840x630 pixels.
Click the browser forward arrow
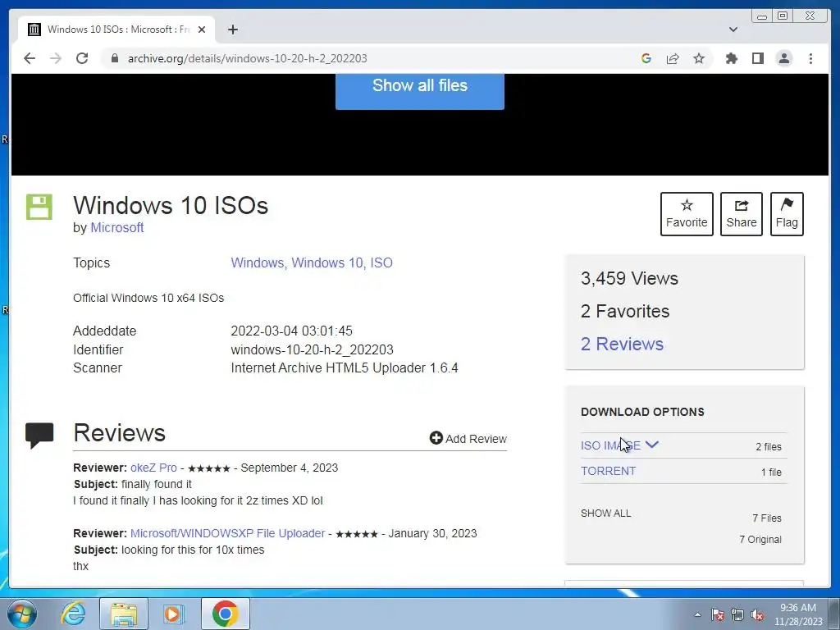(x=56, y=58)
